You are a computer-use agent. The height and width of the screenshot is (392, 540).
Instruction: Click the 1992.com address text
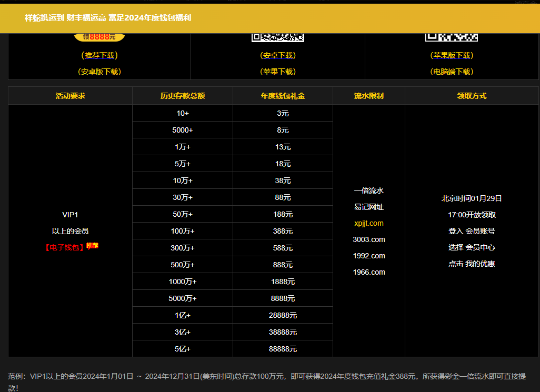point(369,256)
